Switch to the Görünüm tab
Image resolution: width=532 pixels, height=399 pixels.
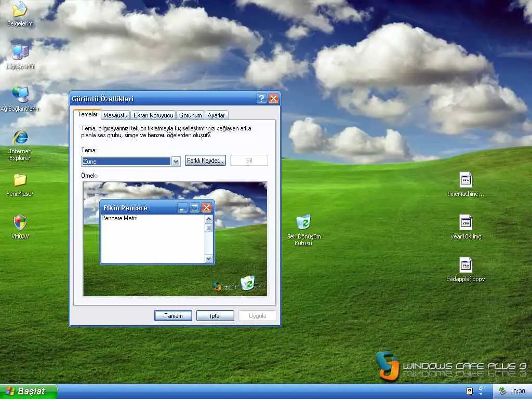pos(190,115)
